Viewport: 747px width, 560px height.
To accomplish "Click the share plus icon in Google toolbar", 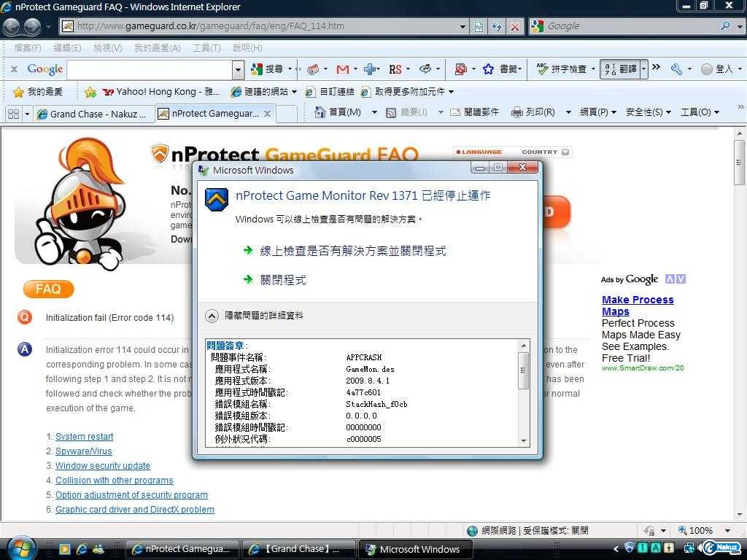I will (370, 69).
